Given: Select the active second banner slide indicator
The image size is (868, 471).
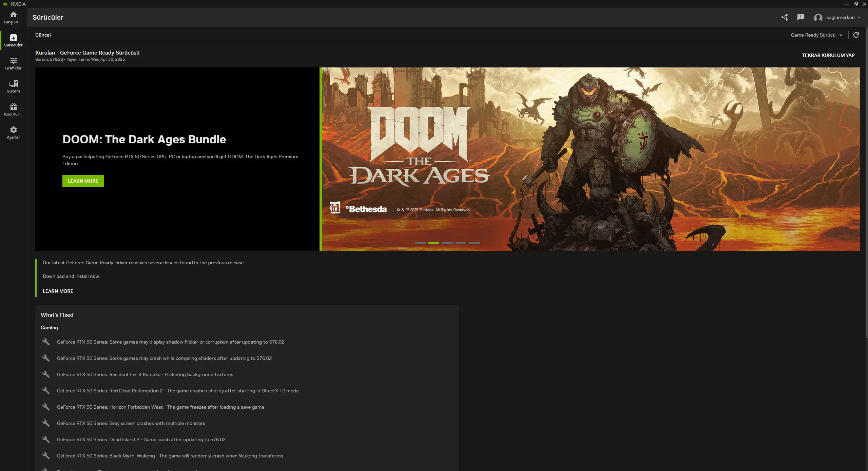Looking at the screenshot, I should tap(434, 243).
